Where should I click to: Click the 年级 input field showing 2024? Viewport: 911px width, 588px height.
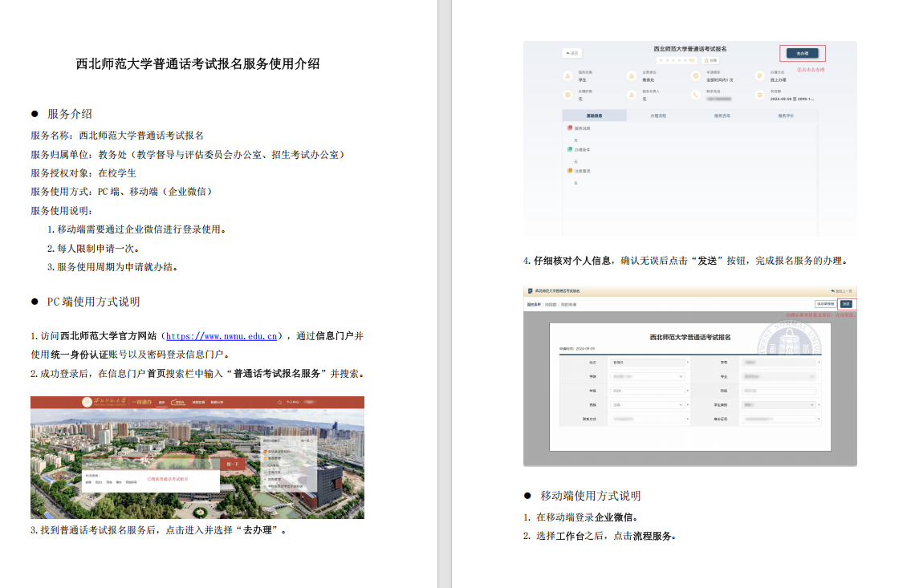pyautogui.click(x=648, y=391)
